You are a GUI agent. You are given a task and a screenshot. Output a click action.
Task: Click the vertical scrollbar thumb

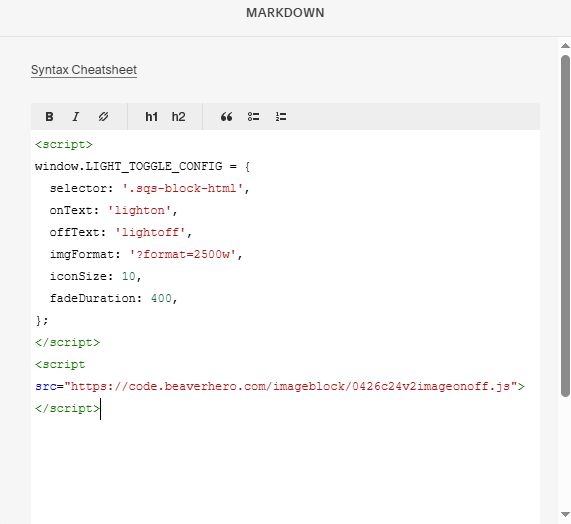point(565,226)
